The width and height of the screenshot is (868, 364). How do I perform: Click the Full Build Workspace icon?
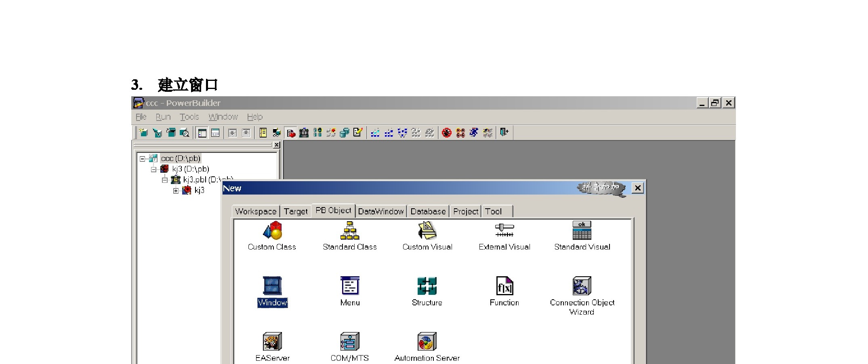tap(389, 133)
